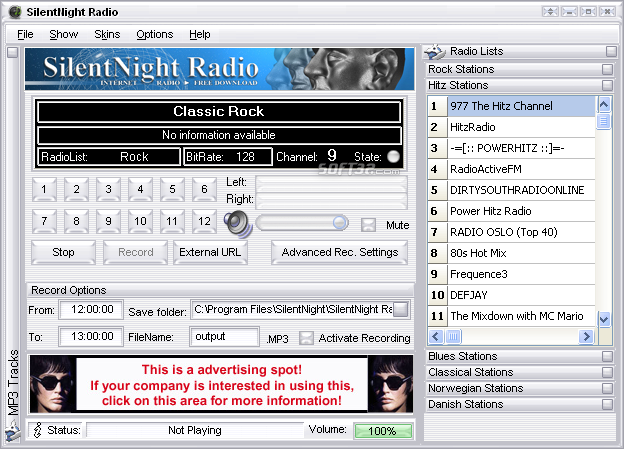Click the volume slider handle
This screenshot has height=449, width=624.
(340, 222)
